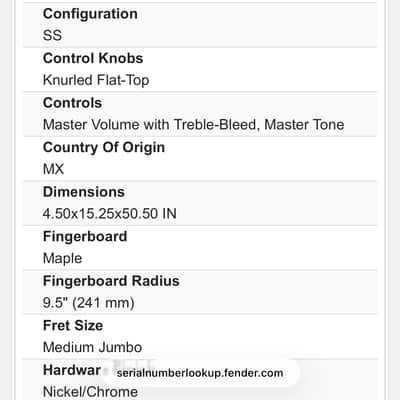Click the SS configuration value

pos(52,35)
